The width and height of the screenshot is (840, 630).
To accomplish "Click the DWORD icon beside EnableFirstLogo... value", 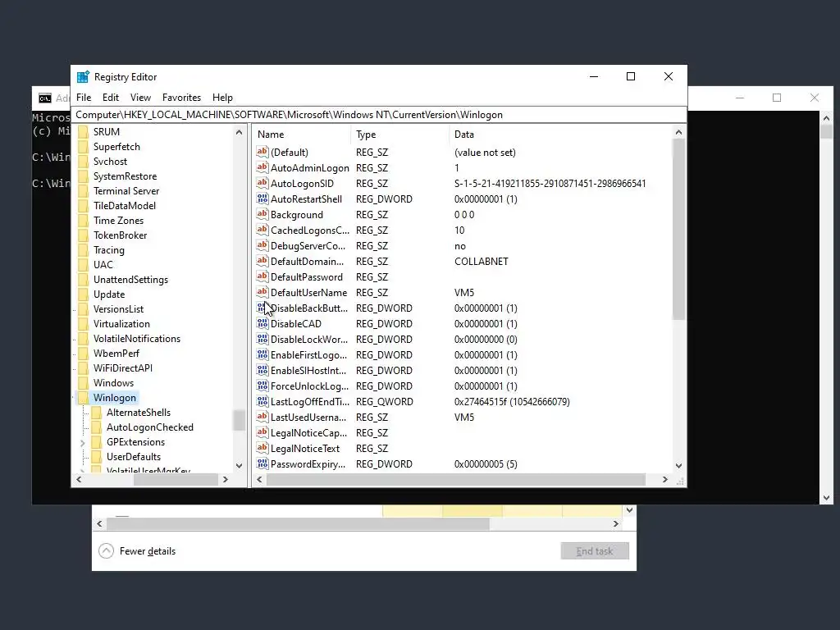I will [x=262, y=354].
